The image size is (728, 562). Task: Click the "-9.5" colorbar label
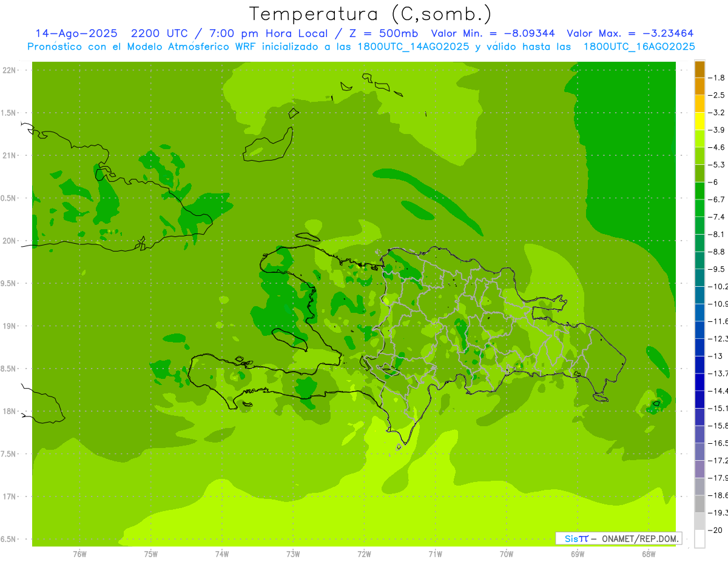click(x=716, y=269)
